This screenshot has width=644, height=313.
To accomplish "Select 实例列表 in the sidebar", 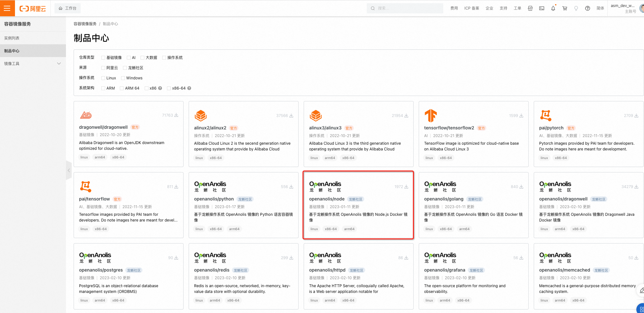I will click(33, 38).
